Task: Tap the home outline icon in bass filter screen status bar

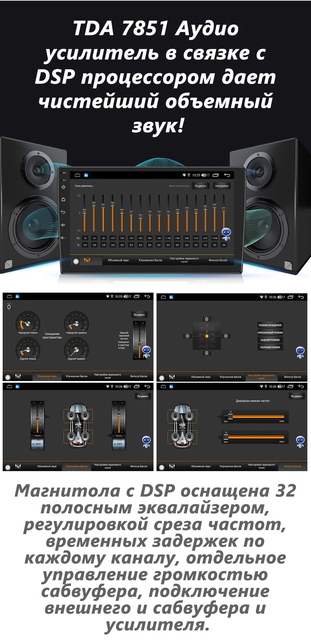Action: [163, 386]
